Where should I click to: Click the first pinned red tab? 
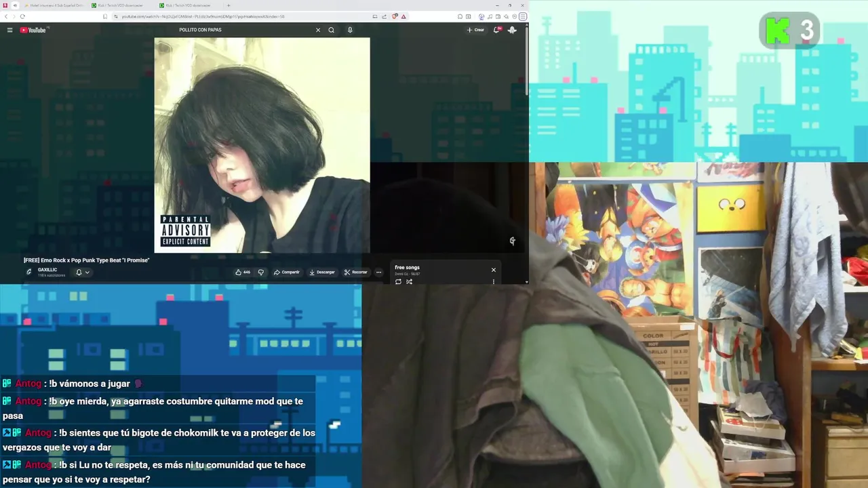coord(5,5)
